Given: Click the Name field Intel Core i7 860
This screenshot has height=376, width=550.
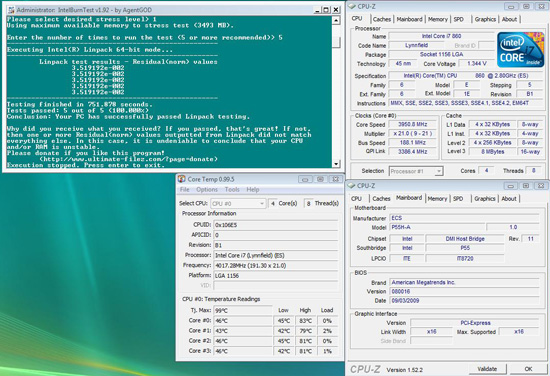Looking at the screenshot, I should (x=441, y=36).
